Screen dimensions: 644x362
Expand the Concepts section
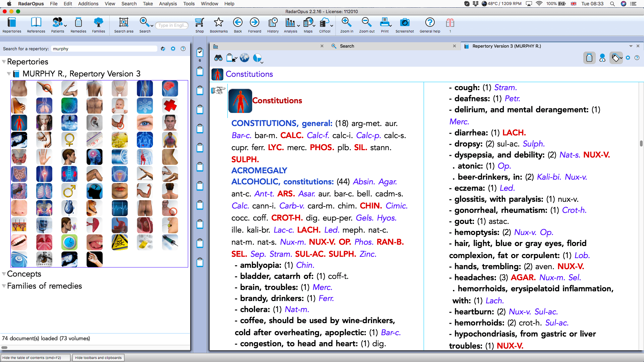pyautogui.click(x=4, y=274)
